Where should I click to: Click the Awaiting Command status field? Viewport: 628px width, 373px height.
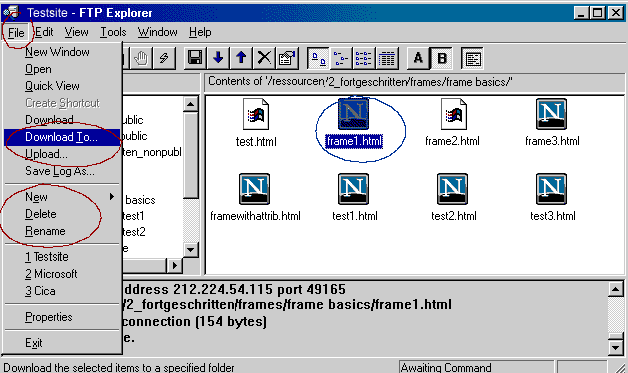[x=477, y=367]
